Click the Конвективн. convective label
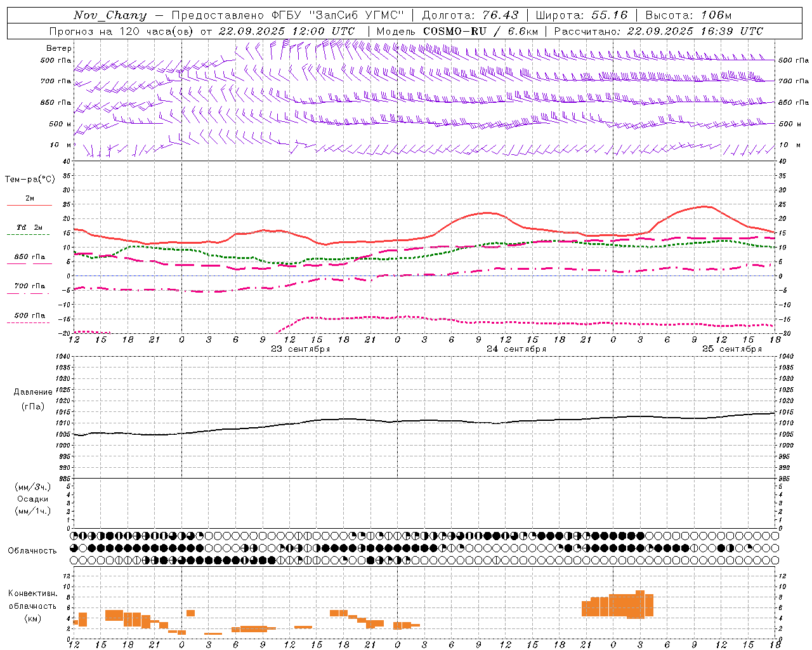Viewport: 812px width, 650px height. click(x=32, y=594)
